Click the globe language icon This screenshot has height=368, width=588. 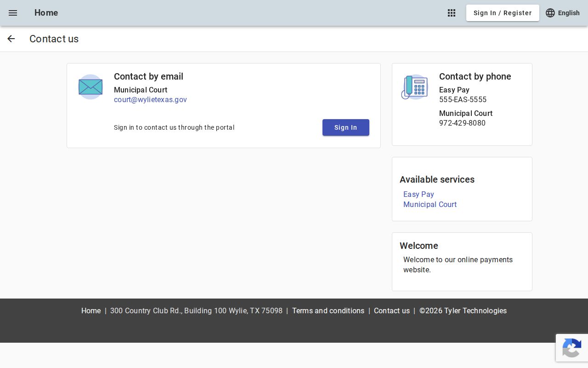(x=550, y=13)
